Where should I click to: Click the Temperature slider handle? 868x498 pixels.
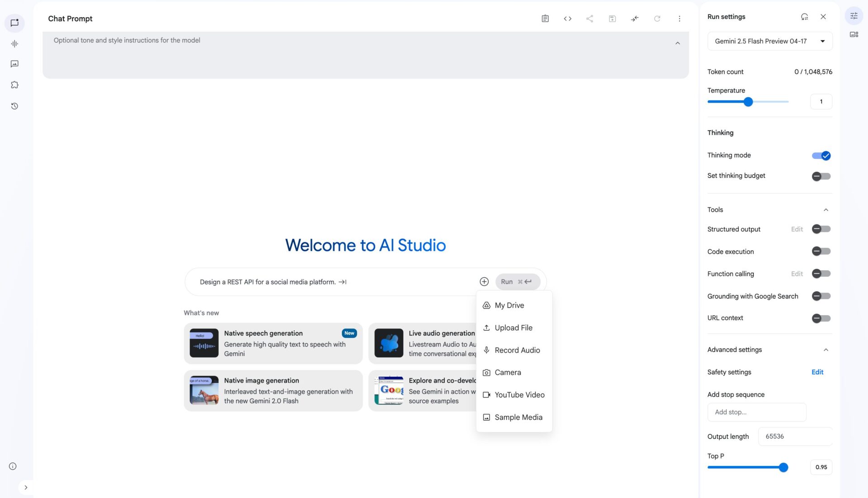tap(748, 102)
